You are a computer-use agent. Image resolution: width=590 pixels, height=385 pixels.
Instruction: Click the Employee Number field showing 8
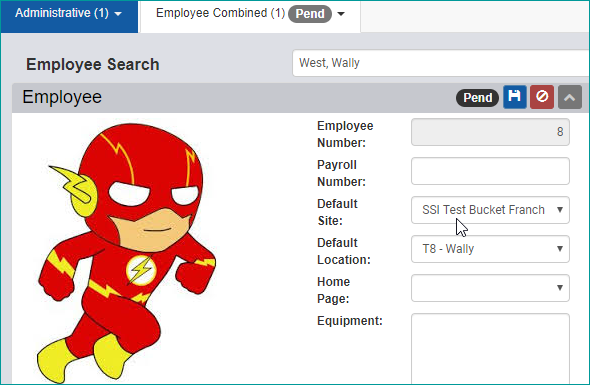tap(490, 132)
